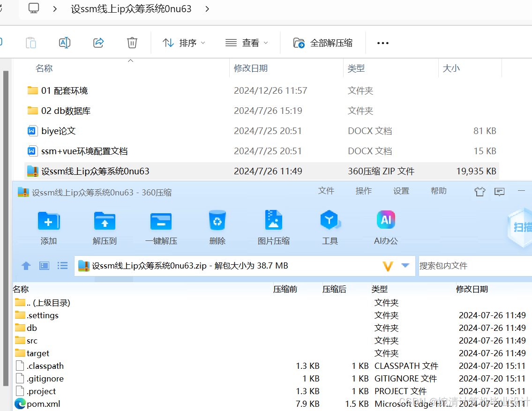
Task: Sort archive list by 压缩后 column
Action: pyautogui.click(x=334, y=289)
